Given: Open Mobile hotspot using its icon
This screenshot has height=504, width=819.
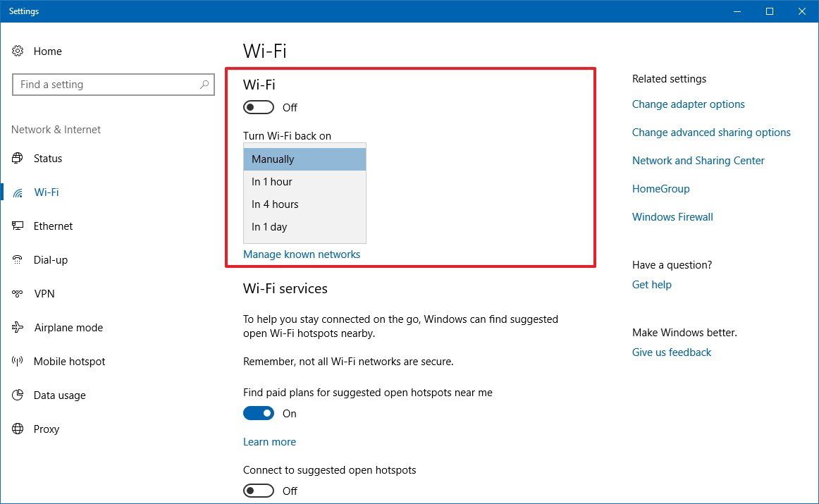Looking at the screenshot, I should click(x=17, y=361).
